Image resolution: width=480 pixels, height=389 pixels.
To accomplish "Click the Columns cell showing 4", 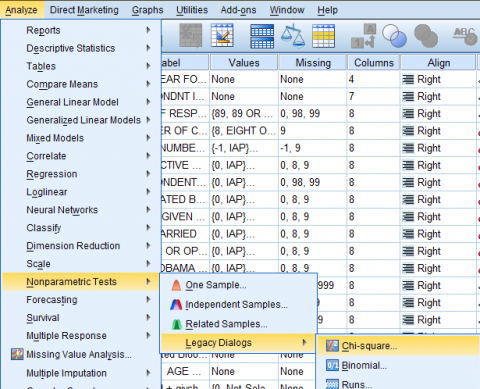I will tap(374, 79).
